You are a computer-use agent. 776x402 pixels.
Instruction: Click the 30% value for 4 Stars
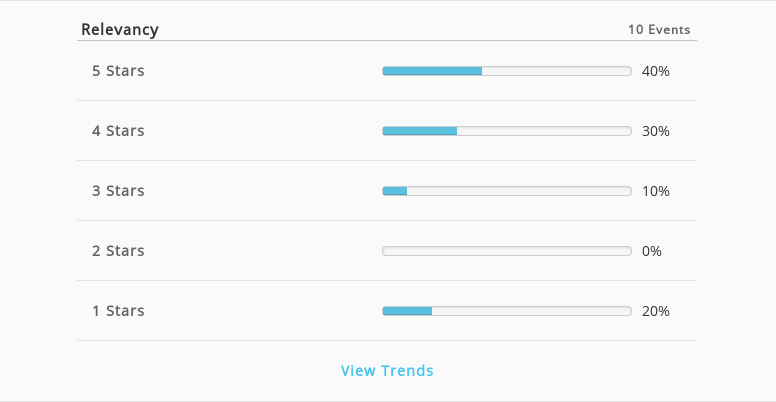[x=656, y=131]
